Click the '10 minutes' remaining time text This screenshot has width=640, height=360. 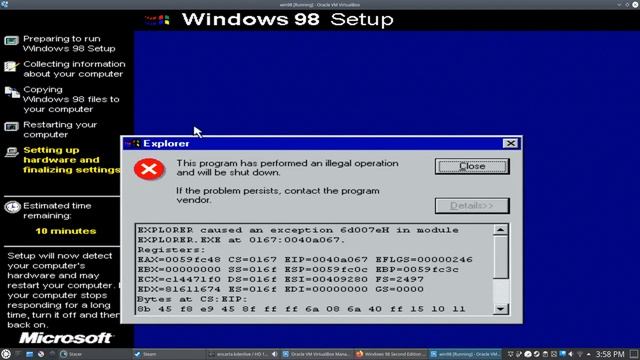tap(66, 231)
